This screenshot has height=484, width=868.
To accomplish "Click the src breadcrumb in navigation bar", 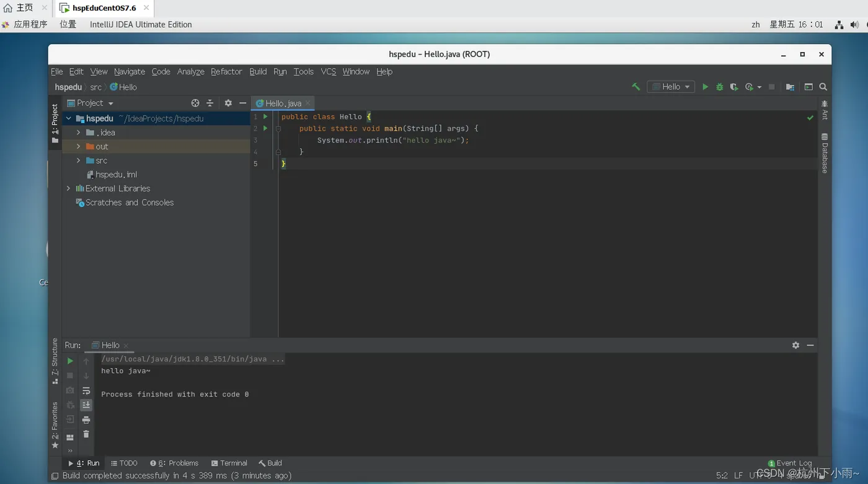I will click(x=96, y=87).
